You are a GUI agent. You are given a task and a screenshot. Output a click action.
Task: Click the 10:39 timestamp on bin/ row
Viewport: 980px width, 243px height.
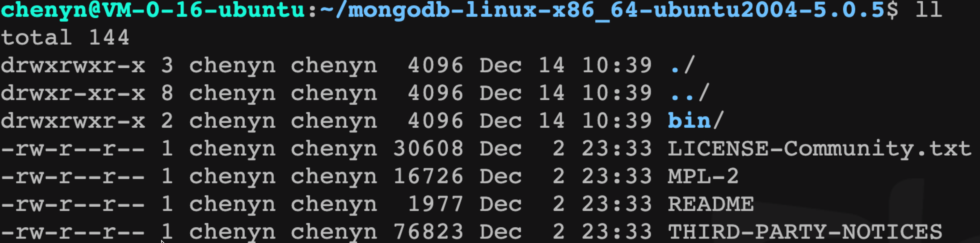point(617,121)
